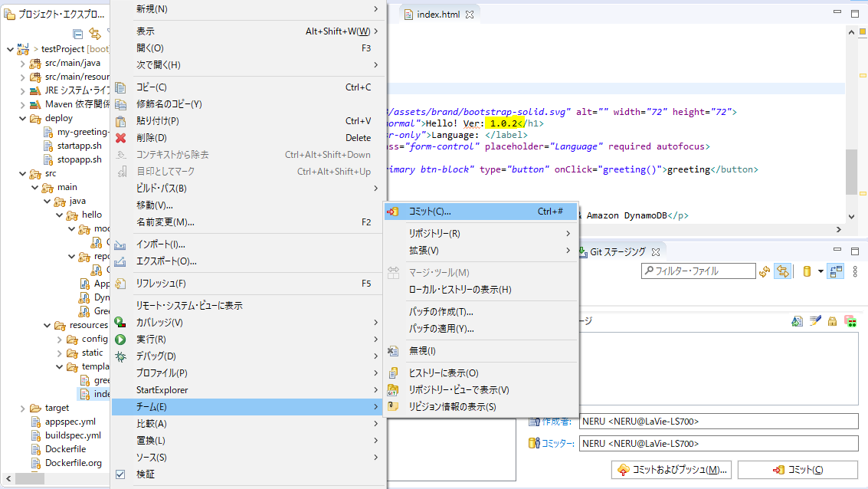Toggle Link with Editor in Git Staging

click(x=782, y=271)
